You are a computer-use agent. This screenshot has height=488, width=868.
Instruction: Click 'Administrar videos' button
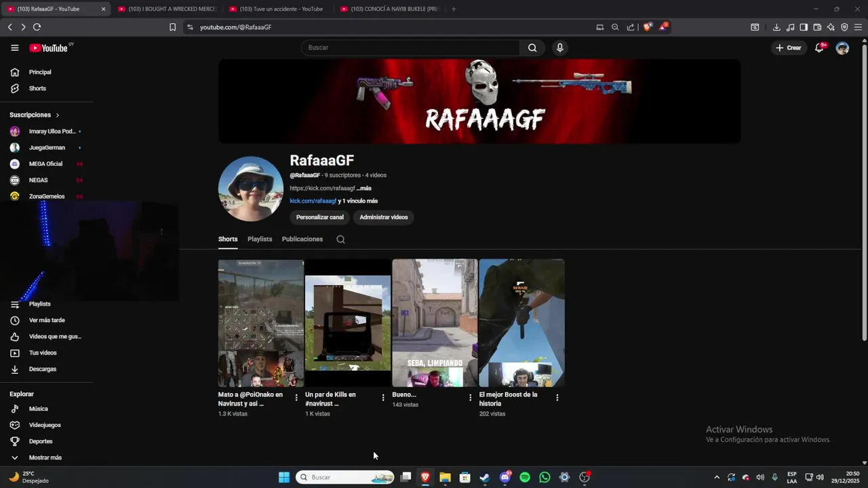pyautogui.click(x=384, y=218)
